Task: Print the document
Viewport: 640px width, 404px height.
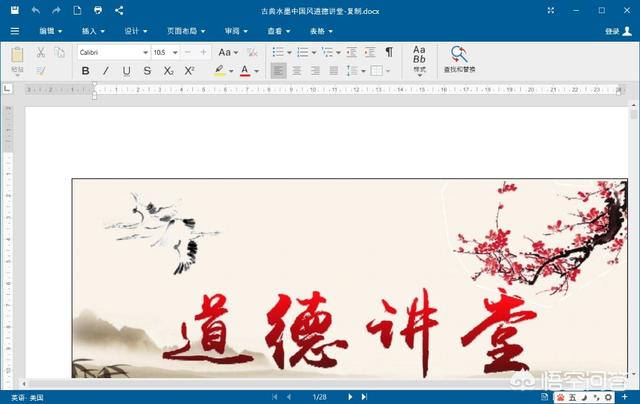Action: click(x=98, y=10)
